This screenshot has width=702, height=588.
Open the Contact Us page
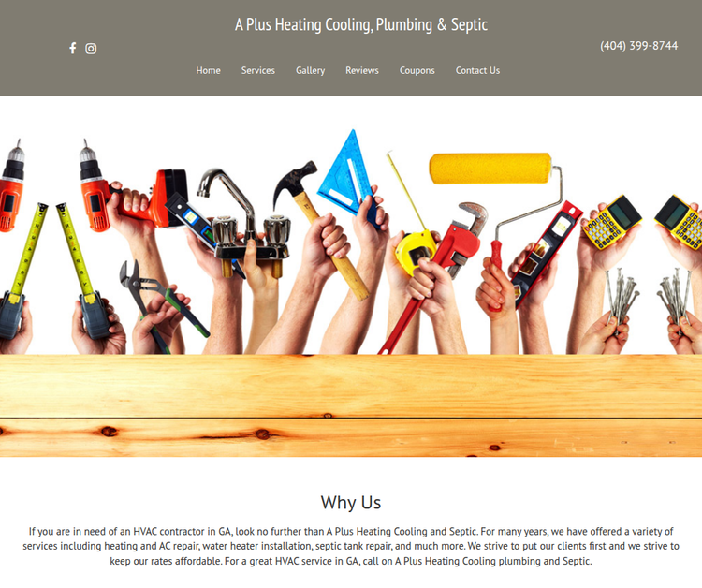pyautogui.click(x=477, y=70)
